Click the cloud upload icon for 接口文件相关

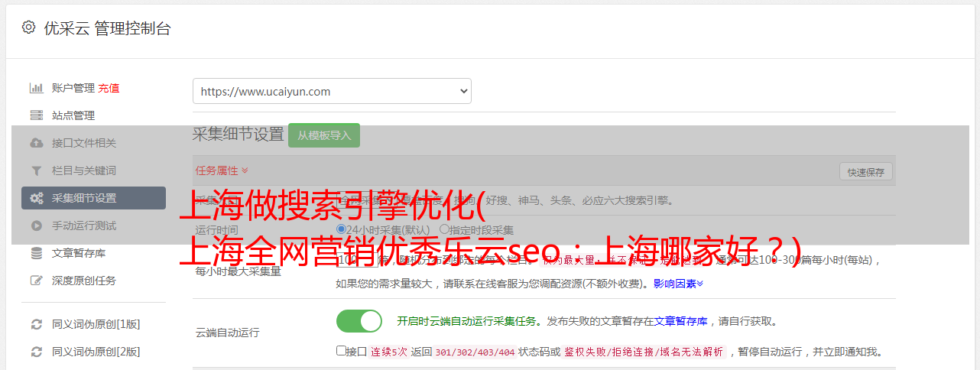pyautogui.click(x=36, y=143)
